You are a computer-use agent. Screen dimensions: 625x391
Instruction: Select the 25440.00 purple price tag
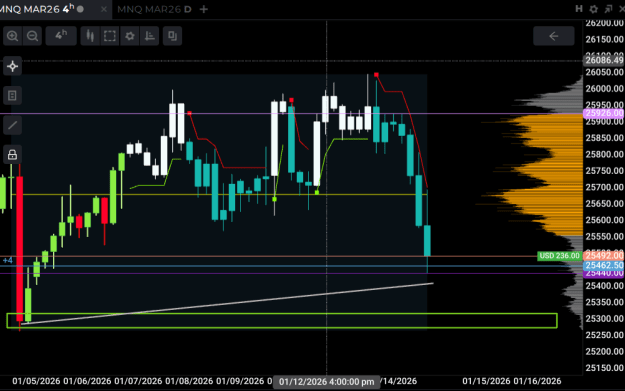[x=604, y=274]
